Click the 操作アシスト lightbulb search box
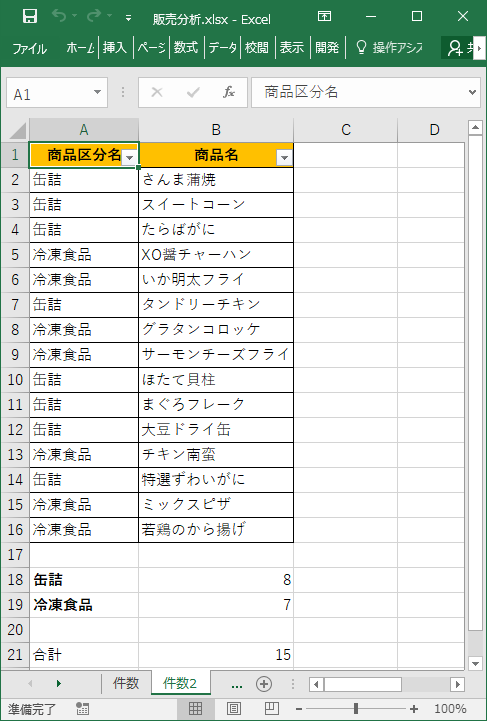Screen dimensions: 487x721 click(389, 48)
